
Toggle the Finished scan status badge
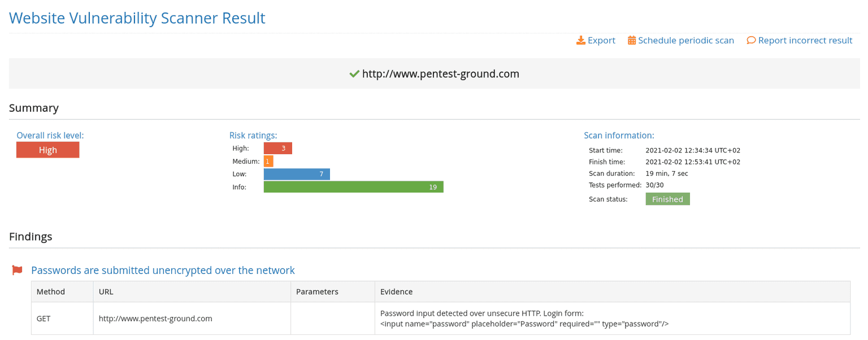pos(667,199)
